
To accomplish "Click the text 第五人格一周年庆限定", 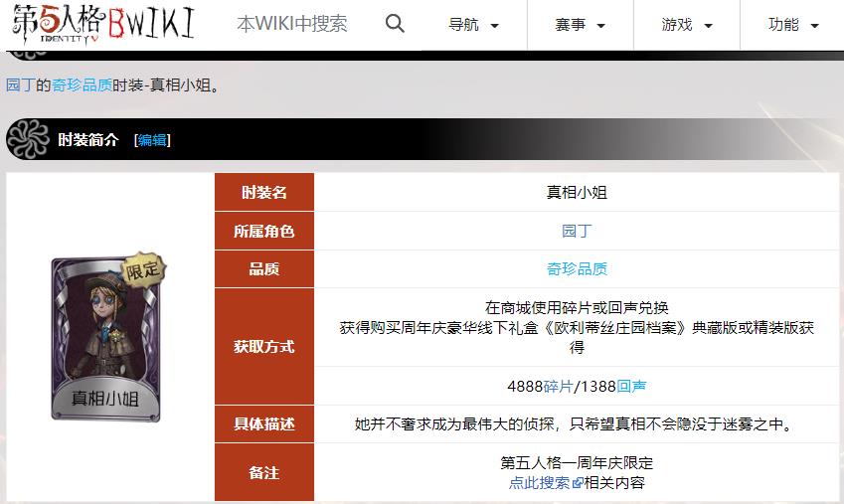I will 577,462.
